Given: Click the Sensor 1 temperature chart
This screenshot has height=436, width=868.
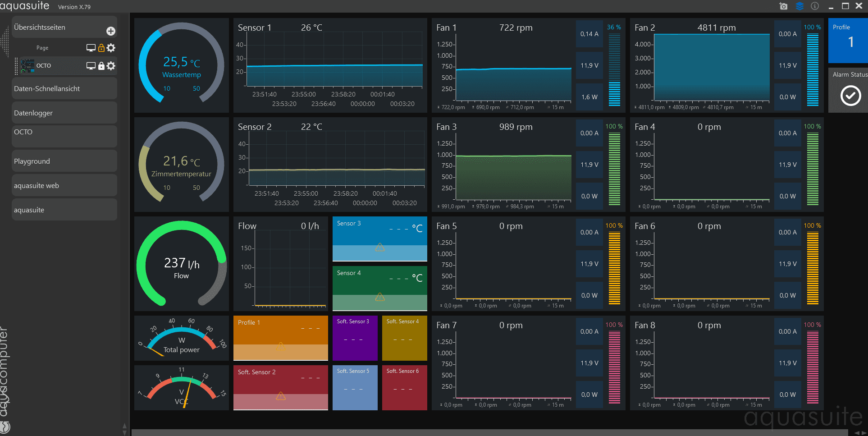Looking at the screenshot, I should pyautogui.click(x=330, y=65).
